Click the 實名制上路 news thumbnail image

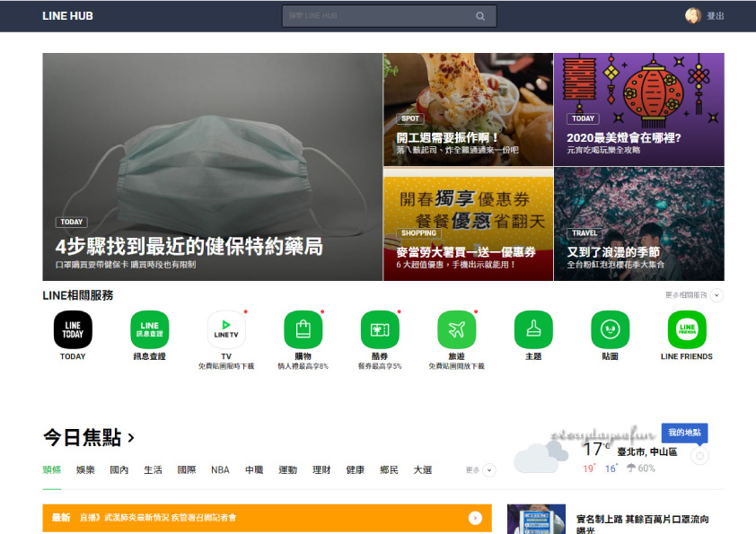coord(536,519)
